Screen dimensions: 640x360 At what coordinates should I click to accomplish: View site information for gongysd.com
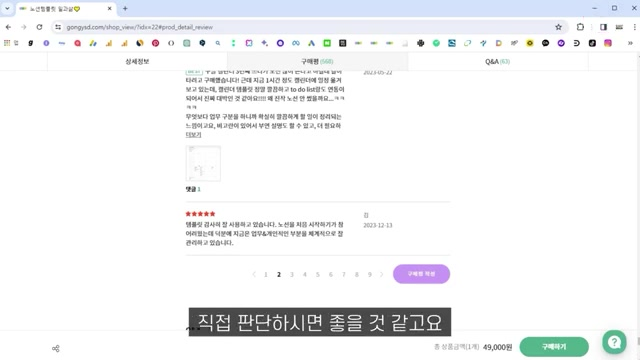pyautogui.click(x=58, y=27)
